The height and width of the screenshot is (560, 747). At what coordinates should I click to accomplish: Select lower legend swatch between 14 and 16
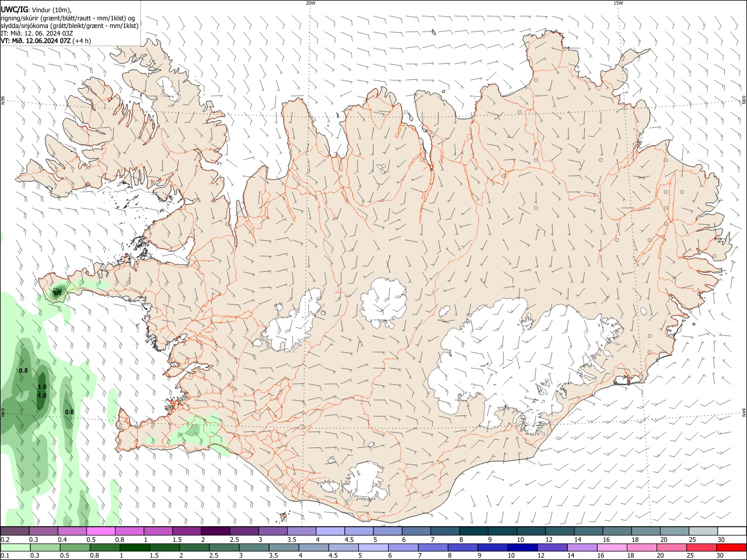(x=582, y=547)
